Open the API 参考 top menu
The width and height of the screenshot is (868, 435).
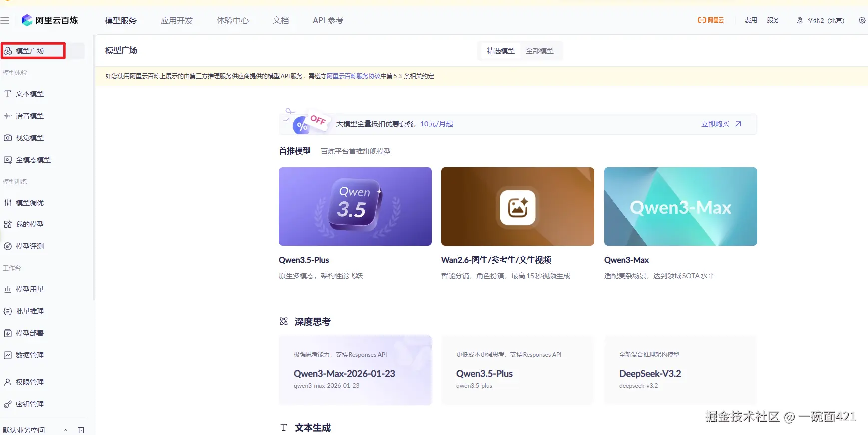click(328, 20)
